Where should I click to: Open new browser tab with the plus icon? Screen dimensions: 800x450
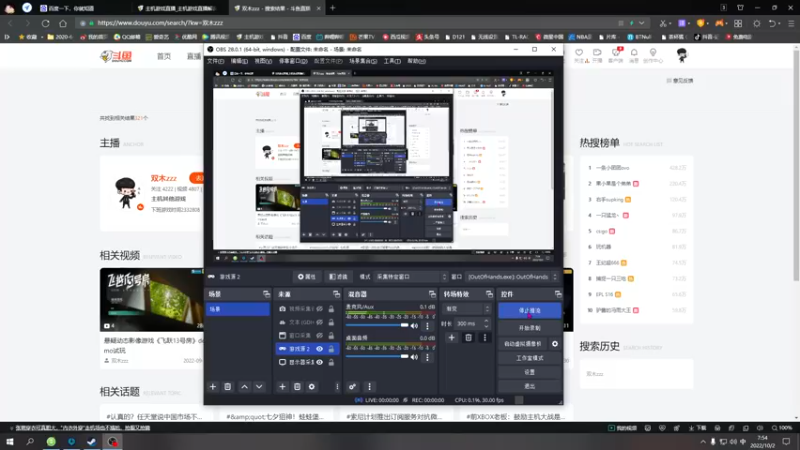[x=333, y=8]
